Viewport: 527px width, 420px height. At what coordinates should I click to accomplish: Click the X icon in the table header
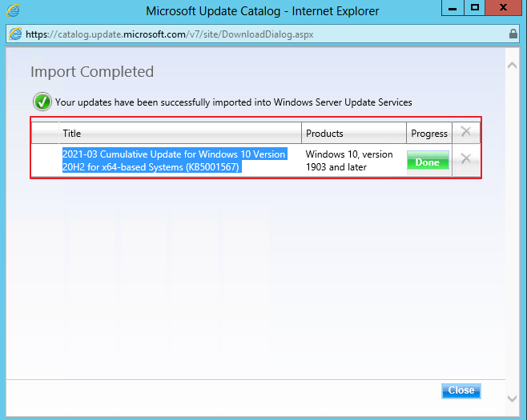tap(466, 131)
